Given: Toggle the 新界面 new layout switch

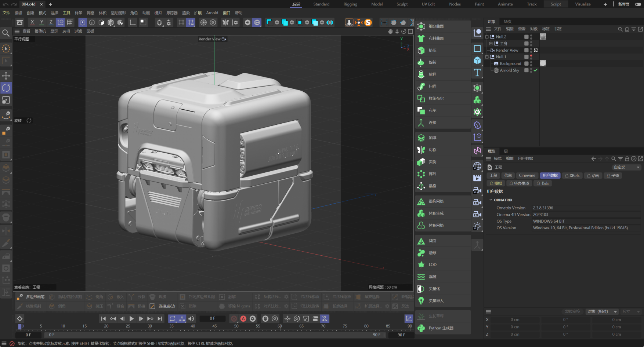Looking at the screenshot, I should (638, 4).
